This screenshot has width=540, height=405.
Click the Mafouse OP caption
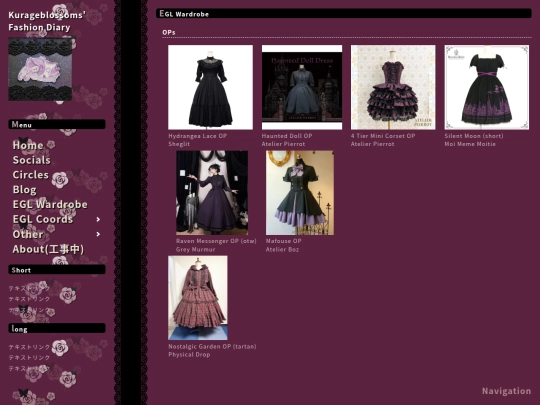click(283, 241)
